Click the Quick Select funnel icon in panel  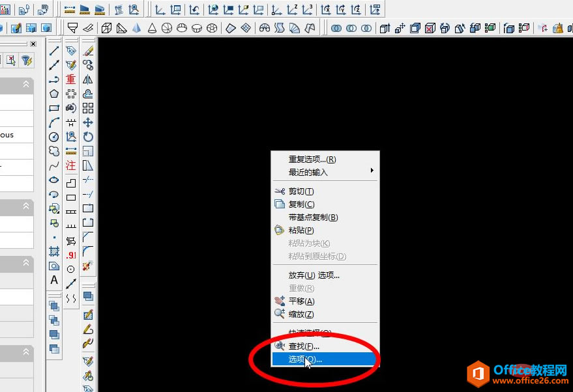pyautogui.click(x=26, y=60)
